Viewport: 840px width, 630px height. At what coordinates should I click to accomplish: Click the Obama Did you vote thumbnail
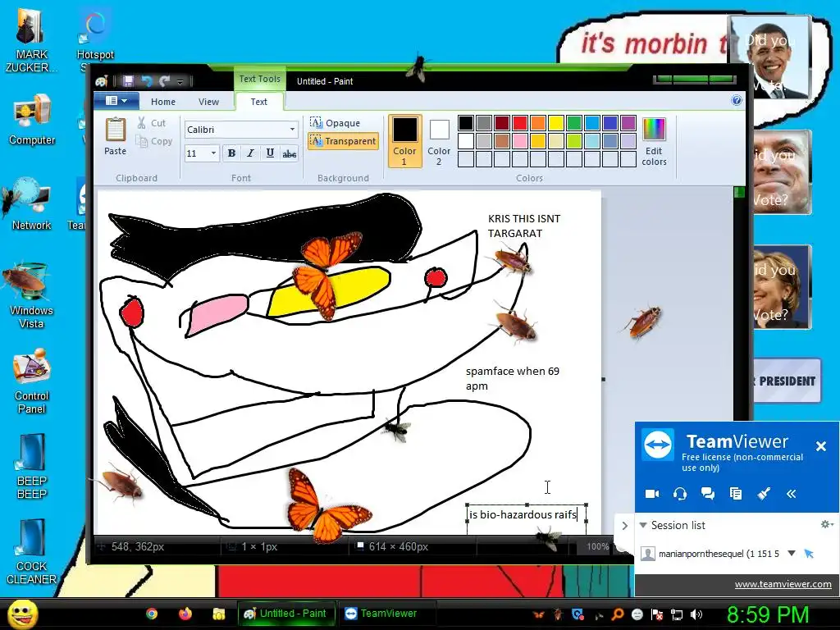(x=770, y=57)
